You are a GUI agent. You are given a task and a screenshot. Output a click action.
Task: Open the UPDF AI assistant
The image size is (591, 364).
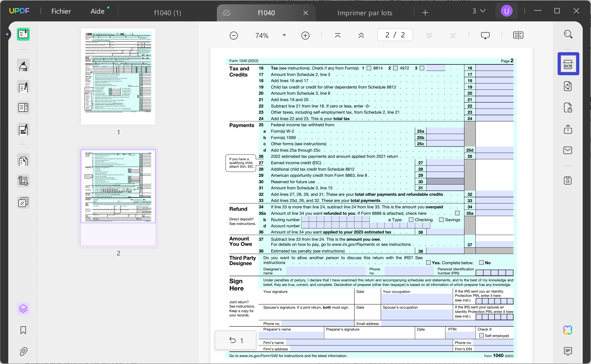click(x=568, y=330)
